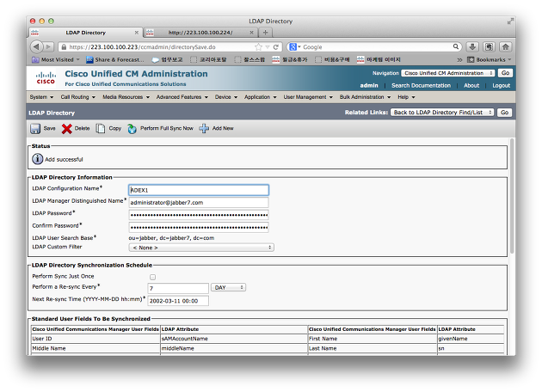The height and width of the screenshot is (392, 542).
Task: Click the admin user link
Action: (369, 86)
